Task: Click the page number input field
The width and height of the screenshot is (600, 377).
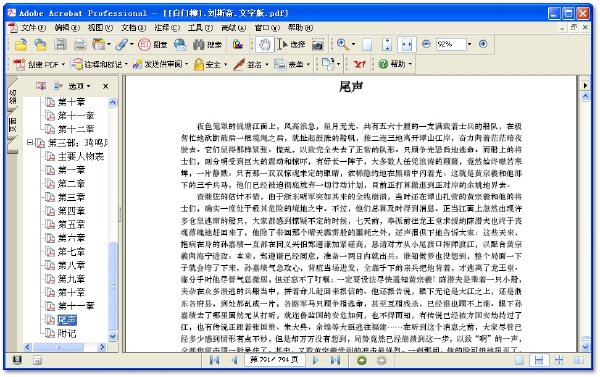Action: [x=274, y=360]
